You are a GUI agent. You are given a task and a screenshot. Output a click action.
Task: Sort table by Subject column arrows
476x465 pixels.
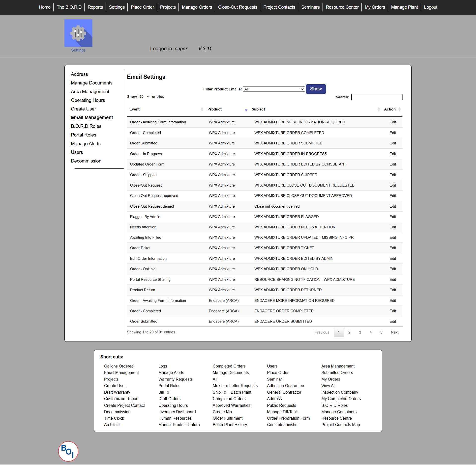click(x=379, y=109)
